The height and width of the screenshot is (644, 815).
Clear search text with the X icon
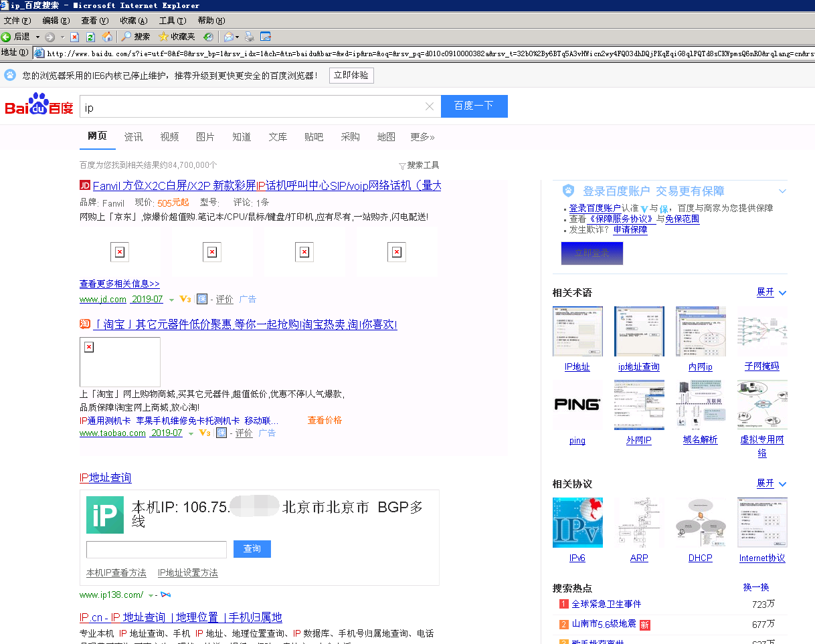[x=430, y=106]
